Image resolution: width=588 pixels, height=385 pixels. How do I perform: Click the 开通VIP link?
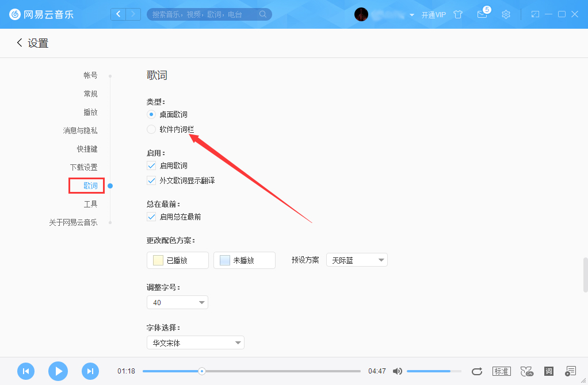coord(434,14)
